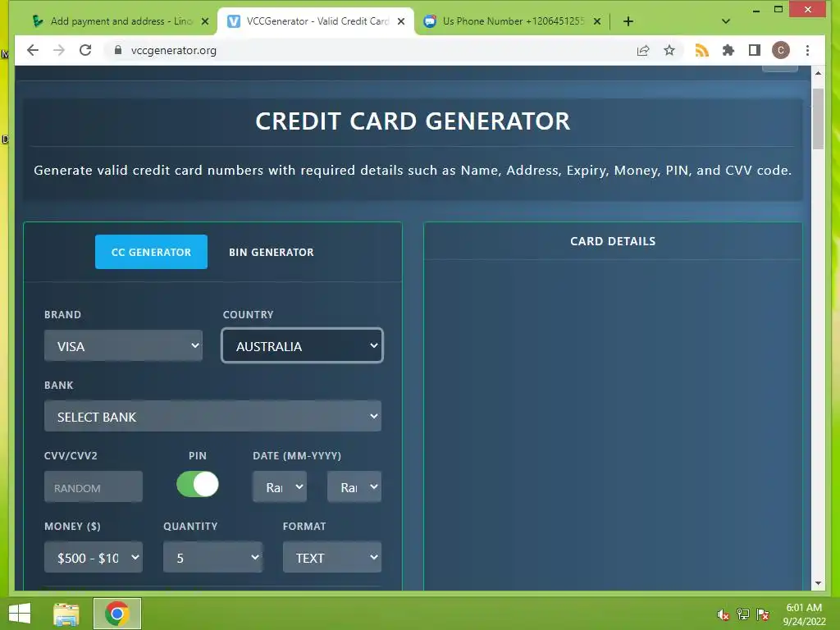Open the Chrome three-dot menu
This screenshot has width=840, height=630.
pyautogui.click(x=807, y=50)
